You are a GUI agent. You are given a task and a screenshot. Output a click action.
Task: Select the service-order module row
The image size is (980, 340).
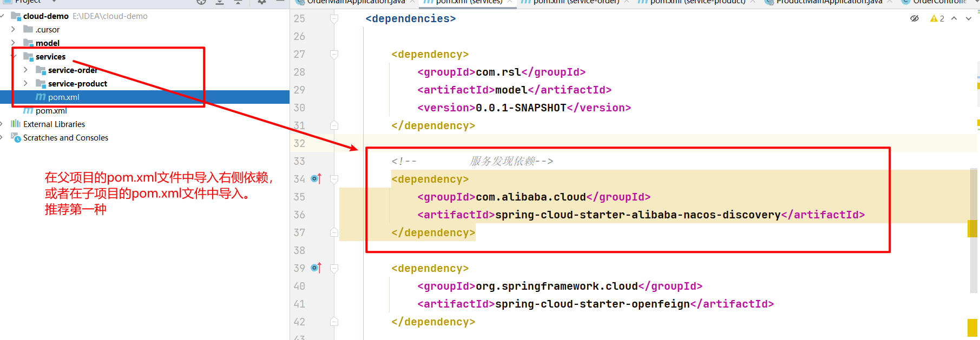(x=144, y=70)
